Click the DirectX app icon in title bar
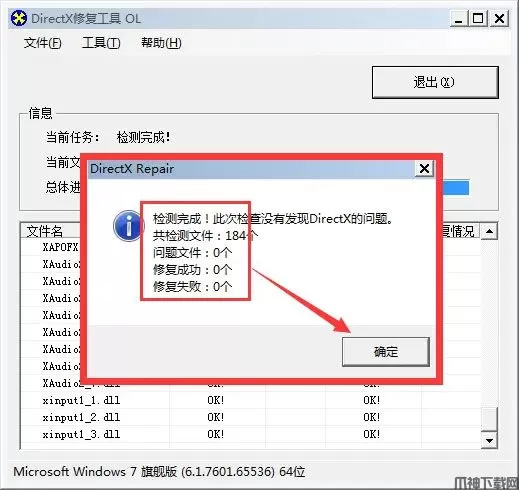This screenshot has width=519, height=490. pyautogui.click(x=19, y=18)
